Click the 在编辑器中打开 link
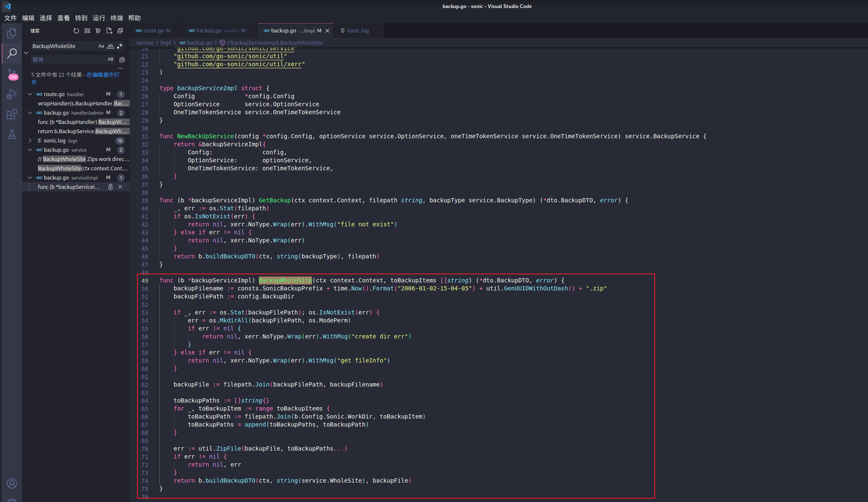Image resolution: width=868 pixels, height=502 pixels. pyautogui.click(x=102, y=75)
